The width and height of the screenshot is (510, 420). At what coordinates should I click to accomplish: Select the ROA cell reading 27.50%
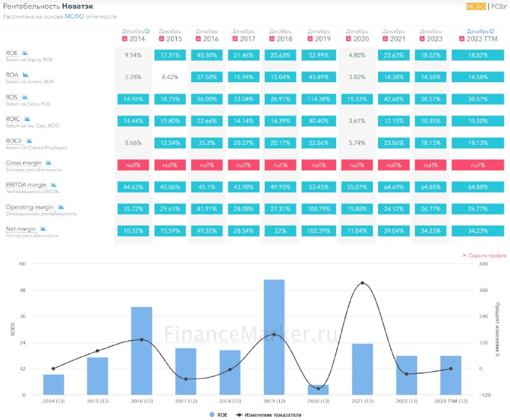207,77
